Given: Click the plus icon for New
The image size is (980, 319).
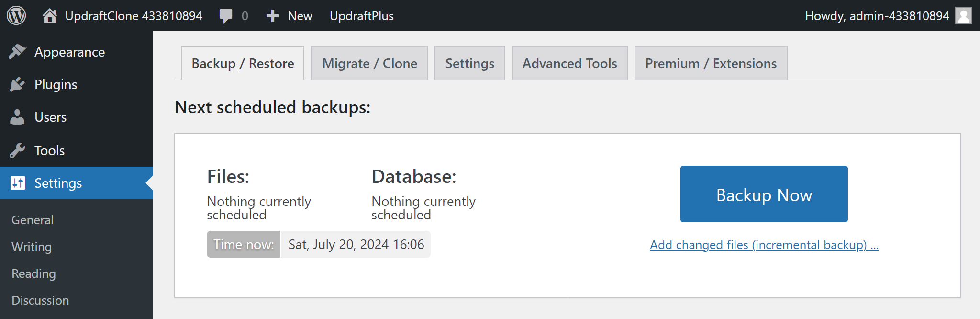Looking at the screenshot, I should click(x=273, y=16).
